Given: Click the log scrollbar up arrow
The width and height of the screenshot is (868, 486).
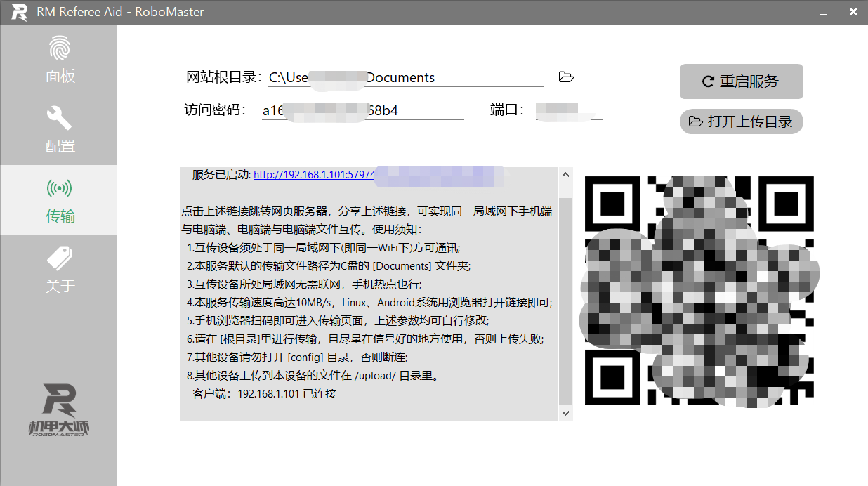Looking at the screenshot, I should [x=565, y=175].
